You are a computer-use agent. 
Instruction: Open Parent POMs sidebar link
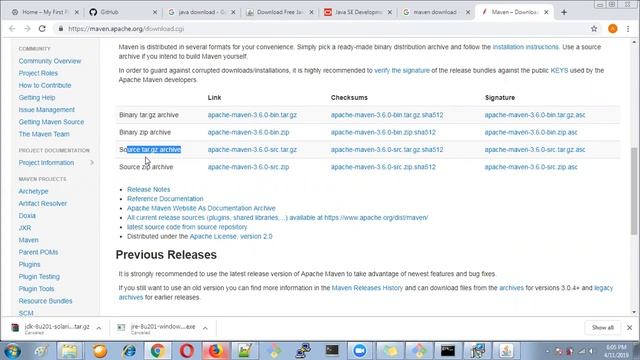[38, 252]
